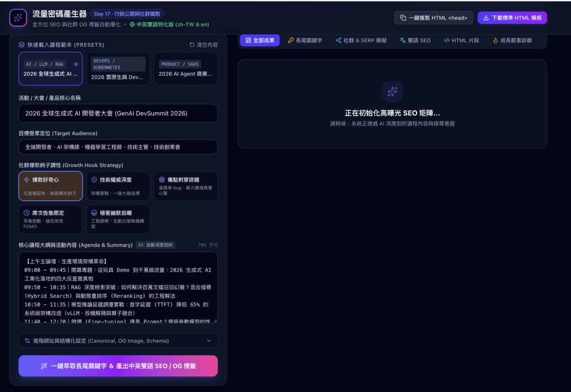Expand 進階網址與結構化設定 section
Screen dimensions: 571x392
point(118,341)
